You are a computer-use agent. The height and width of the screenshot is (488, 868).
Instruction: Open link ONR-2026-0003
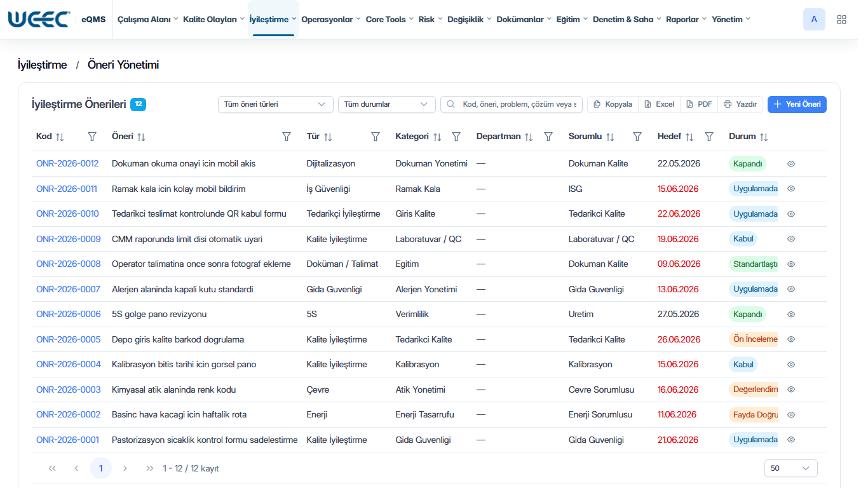click(69, 390)
